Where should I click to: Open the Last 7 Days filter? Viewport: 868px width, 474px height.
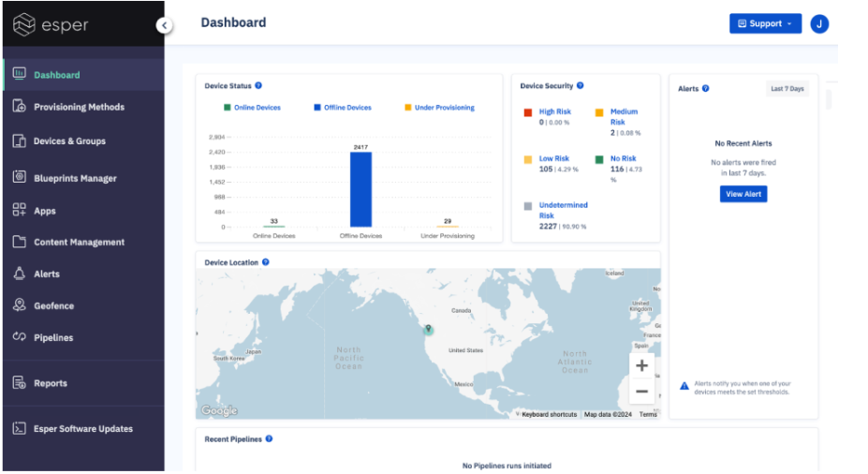tap(787, 89)
